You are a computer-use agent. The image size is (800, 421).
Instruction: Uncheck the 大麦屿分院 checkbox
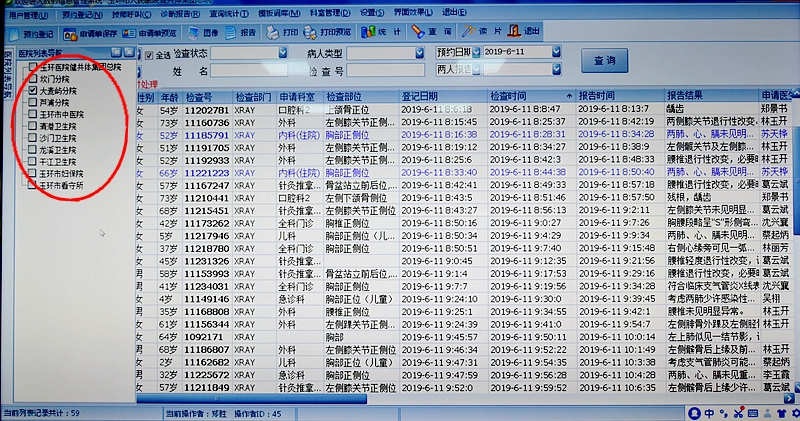[33, 90]
